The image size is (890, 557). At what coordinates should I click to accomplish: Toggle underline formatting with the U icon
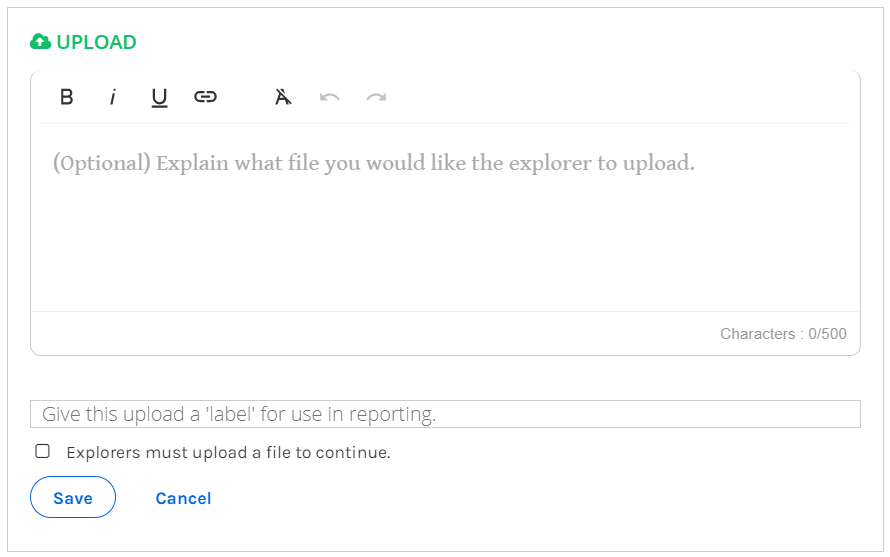pyautogui.click(x=159, y=97)
